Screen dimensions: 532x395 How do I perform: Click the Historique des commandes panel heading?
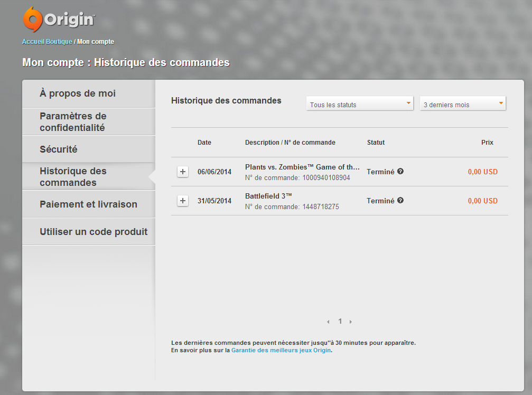pyautogui.click(x=226, y=101)
